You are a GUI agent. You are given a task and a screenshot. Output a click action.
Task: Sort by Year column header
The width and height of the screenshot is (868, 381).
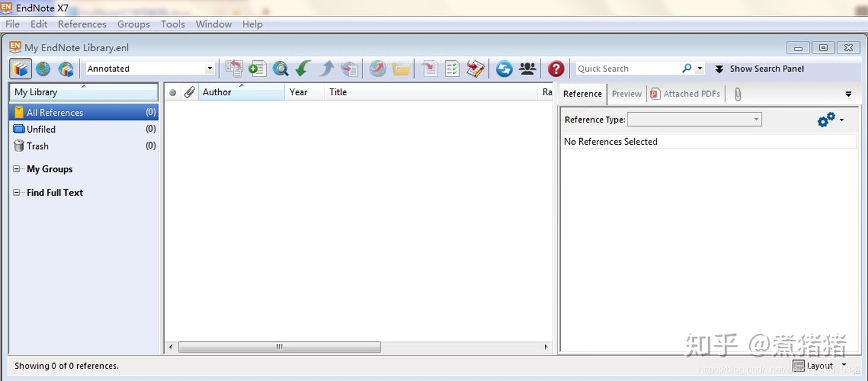[x=304, y=92]
